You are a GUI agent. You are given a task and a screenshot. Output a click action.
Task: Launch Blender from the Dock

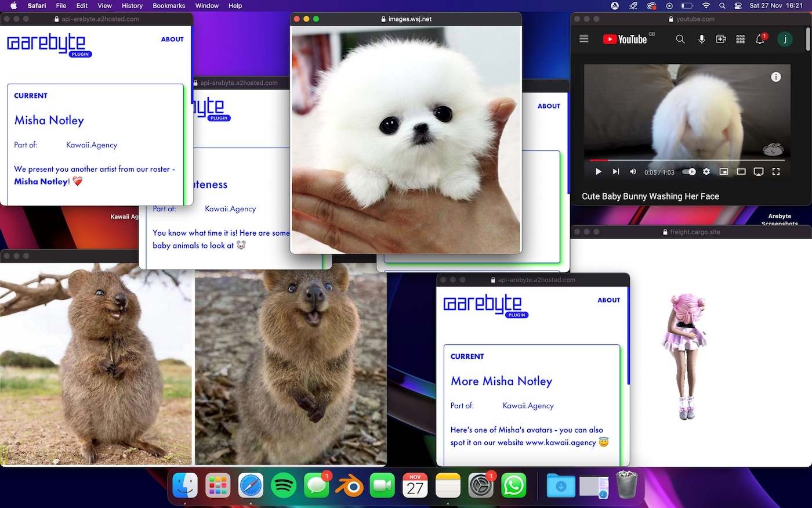(350, 486)
